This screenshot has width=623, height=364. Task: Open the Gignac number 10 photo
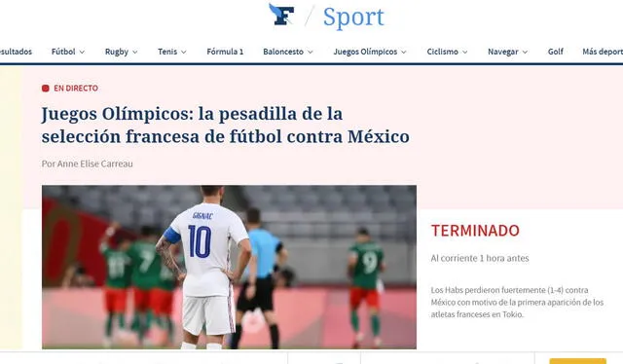[230, 267]
